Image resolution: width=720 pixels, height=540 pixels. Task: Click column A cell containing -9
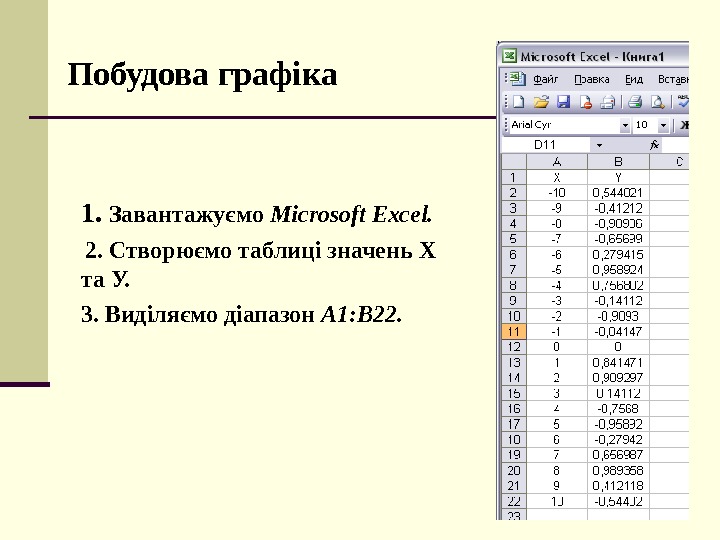pos(557,208)
